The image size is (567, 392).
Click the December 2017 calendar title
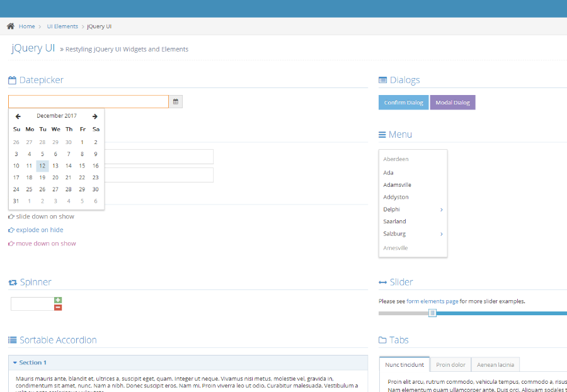point(57,116)
